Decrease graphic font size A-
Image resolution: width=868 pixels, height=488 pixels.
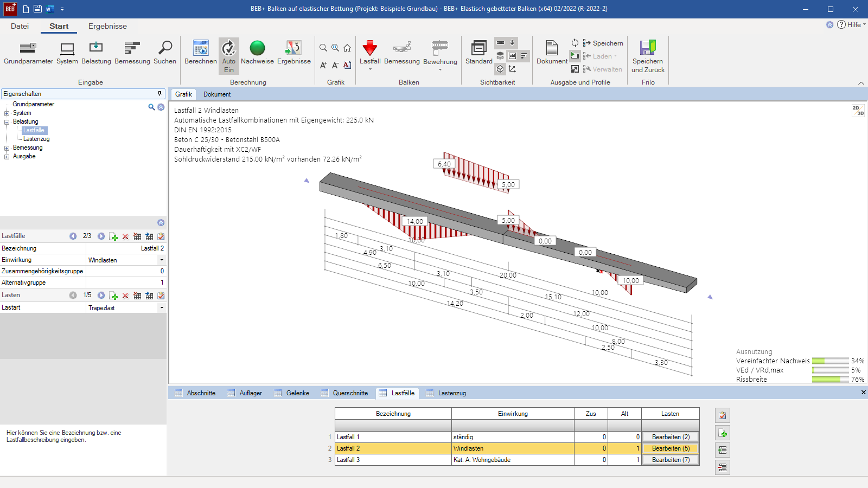[335, 65]
